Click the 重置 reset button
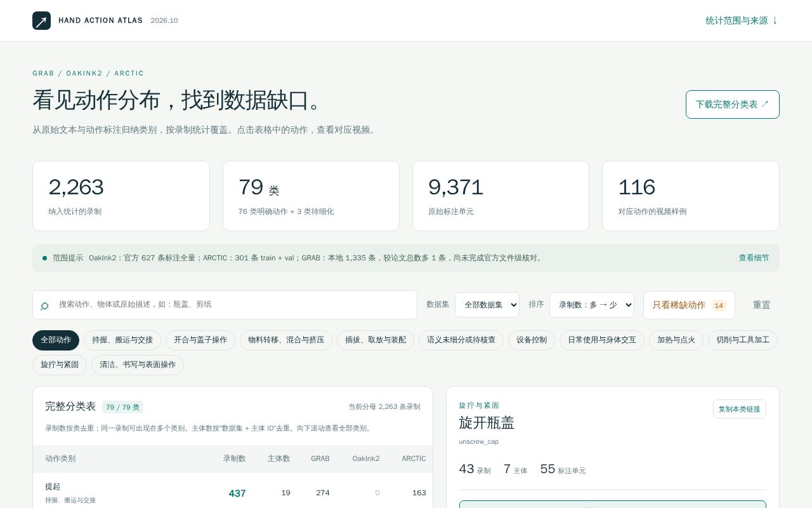This screenshot has height=508, width=812. pyautogui.click(x=761, y=305)
